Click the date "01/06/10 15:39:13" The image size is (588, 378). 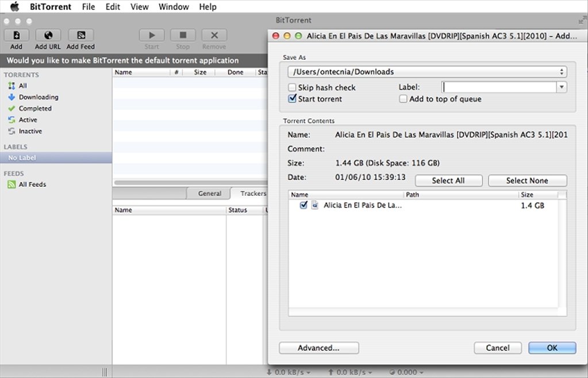[x=370, y=177]
